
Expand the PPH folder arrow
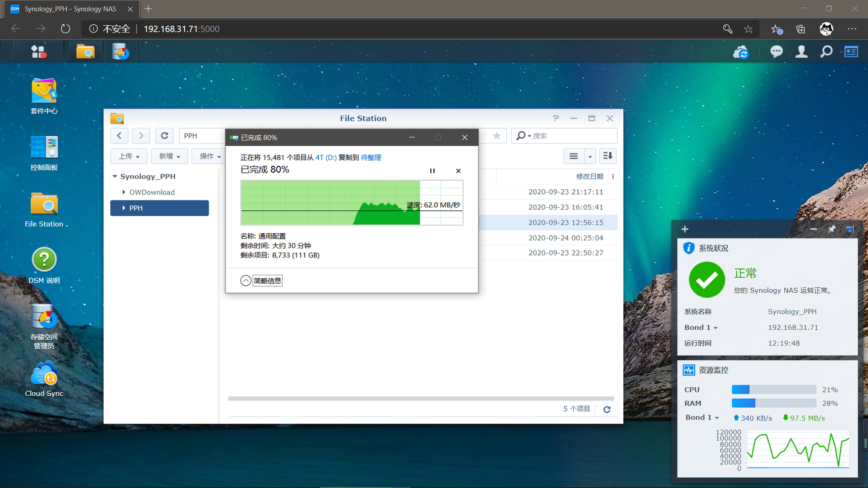tap(124, 208)
